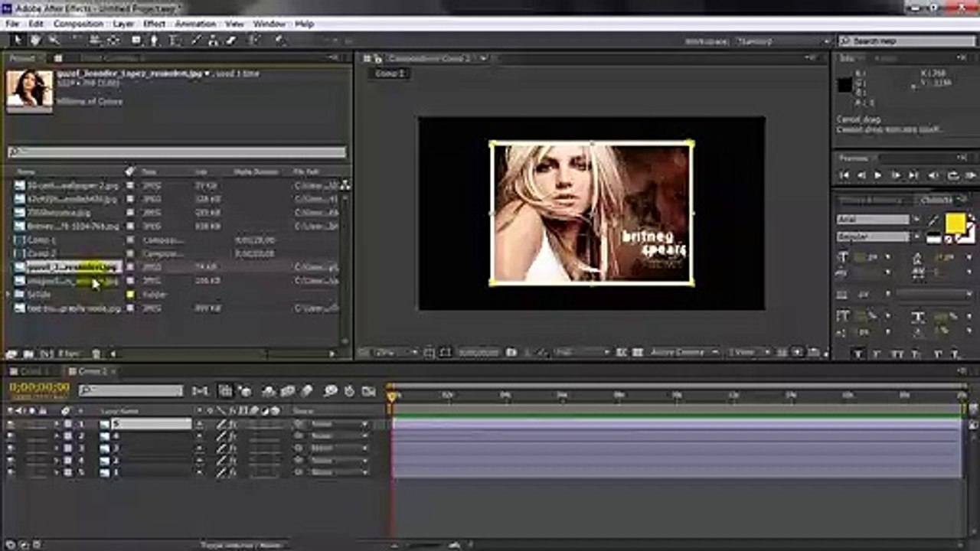The image size is (980, 551).
Task: Hide layer 4 with its eye icon
Action: 11,461
